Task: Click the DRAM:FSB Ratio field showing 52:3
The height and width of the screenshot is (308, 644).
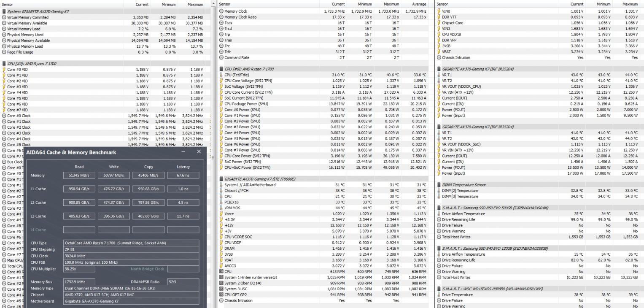Action: (x=183, y=281)
